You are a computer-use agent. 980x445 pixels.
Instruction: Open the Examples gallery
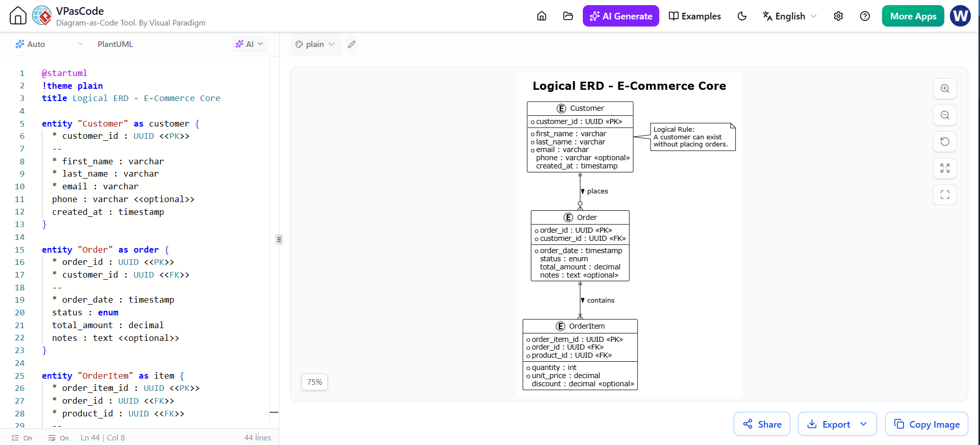[x=694, y=16]
